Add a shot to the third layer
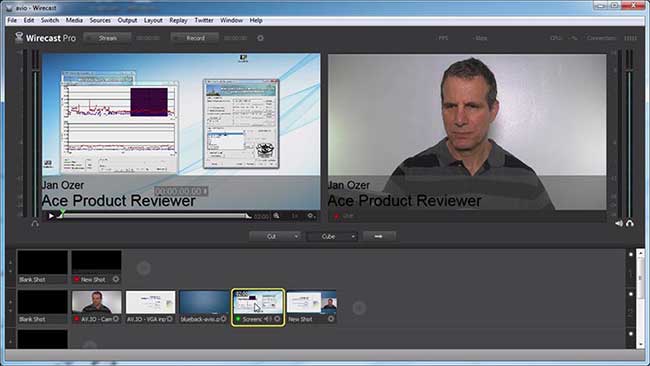Screen dimensions: 650x366 90,345
